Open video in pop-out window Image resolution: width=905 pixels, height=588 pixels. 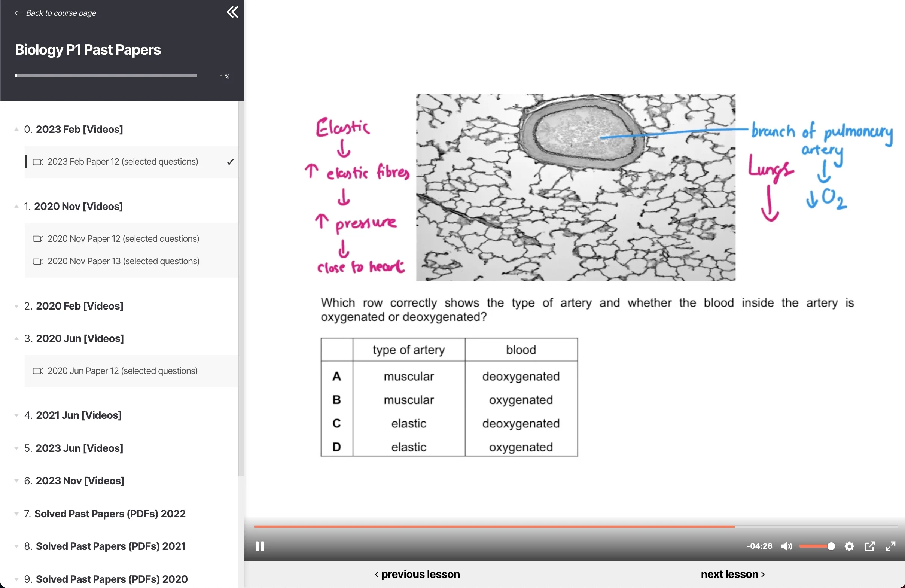[x=870, y=546]
